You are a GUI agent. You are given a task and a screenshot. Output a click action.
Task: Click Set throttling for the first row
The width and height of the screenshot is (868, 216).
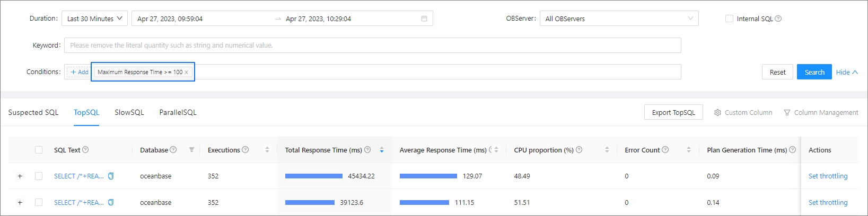[x=828, y=176]
